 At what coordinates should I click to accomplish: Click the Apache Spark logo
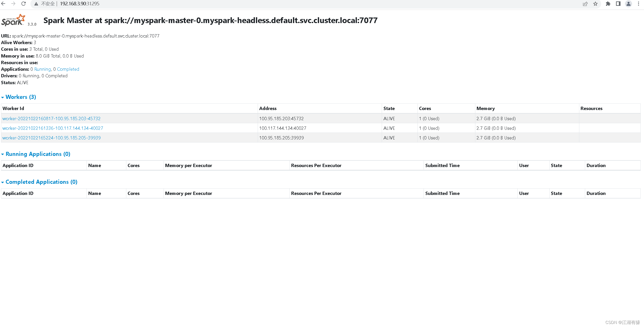pyautogui.click(x=13, y=20)
